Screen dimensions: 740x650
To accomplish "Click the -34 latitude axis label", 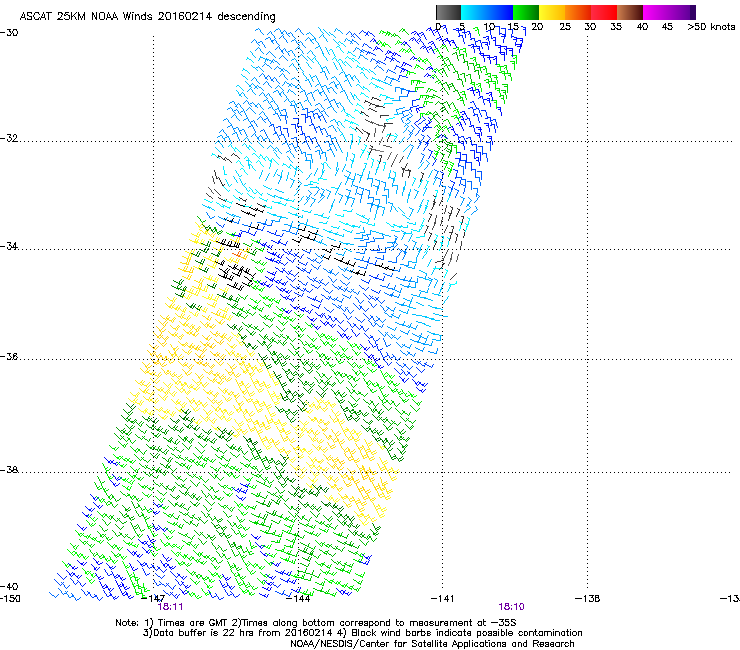I will (9, 246).
